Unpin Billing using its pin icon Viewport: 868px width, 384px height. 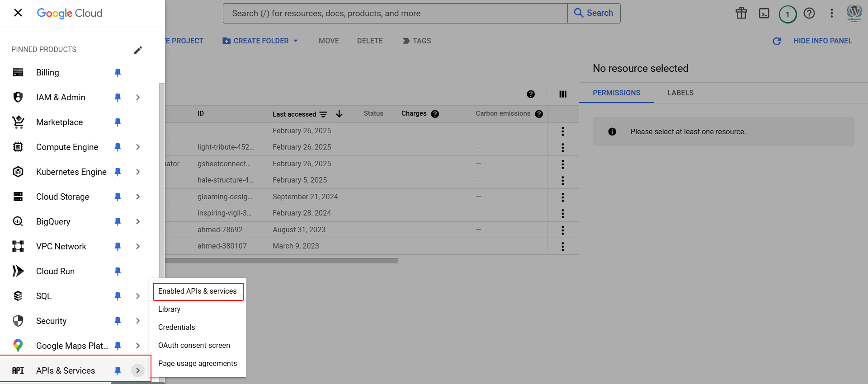pyautogui.click(x=118, y=72)
